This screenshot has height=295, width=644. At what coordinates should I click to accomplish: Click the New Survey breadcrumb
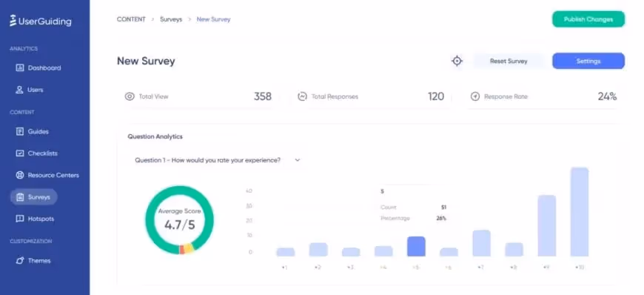[x=214, y=19]
